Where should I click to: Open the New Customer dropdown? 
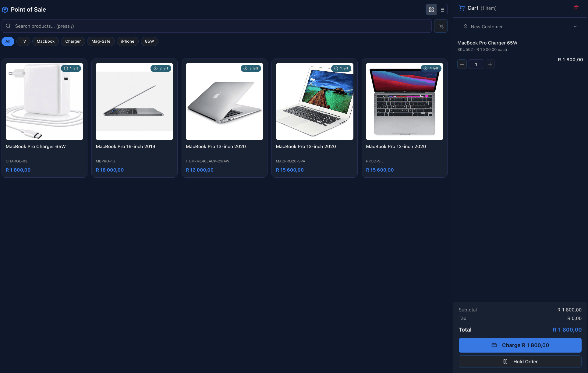520,27
